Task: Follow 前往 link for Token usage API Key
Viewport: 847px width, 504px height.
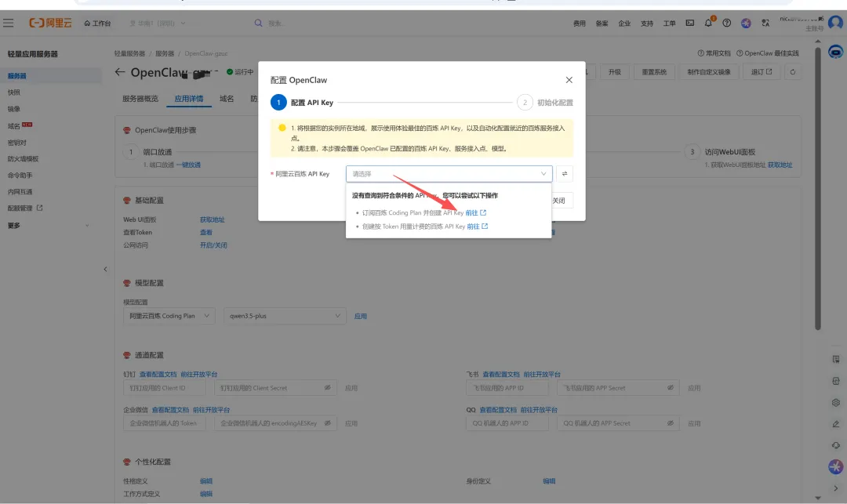Action: coord(477,227)
